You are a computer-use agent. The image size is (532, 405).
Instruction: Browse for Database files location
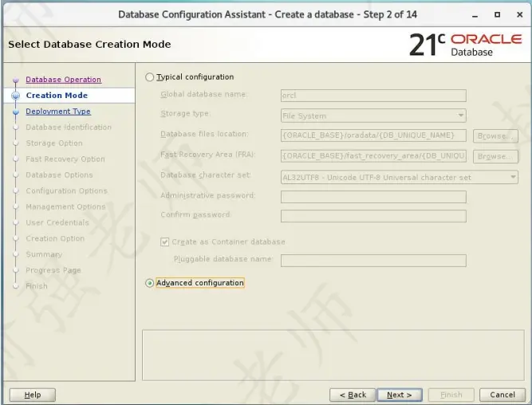(495, 136)
